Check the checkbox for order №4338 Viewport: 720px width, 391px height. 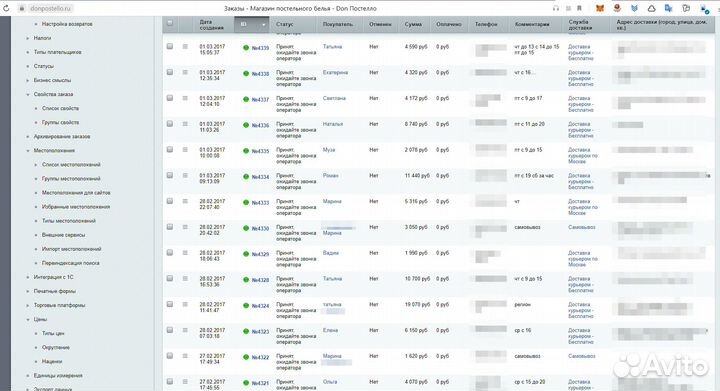pos(170,72)
